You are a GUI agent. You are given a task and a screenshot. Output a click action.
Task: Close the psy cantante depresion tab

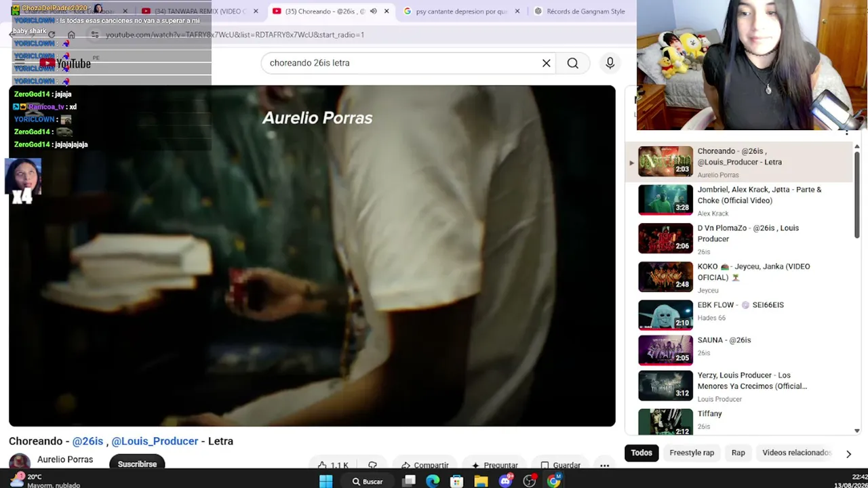pos(517,12)
